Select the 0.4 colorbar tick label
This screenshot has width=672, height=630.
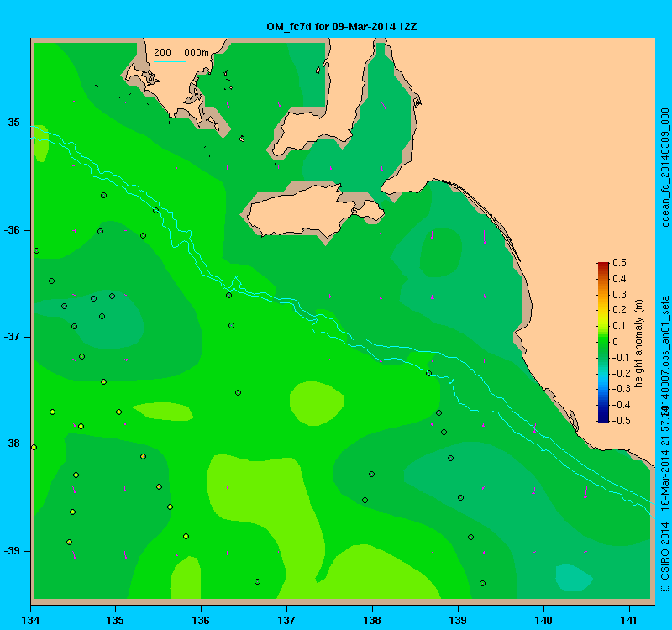coord(619,279)
